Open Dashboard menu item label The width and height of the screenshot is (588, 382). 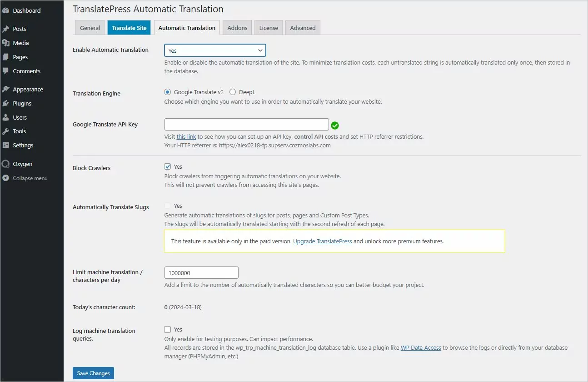(x=27, y=10)
